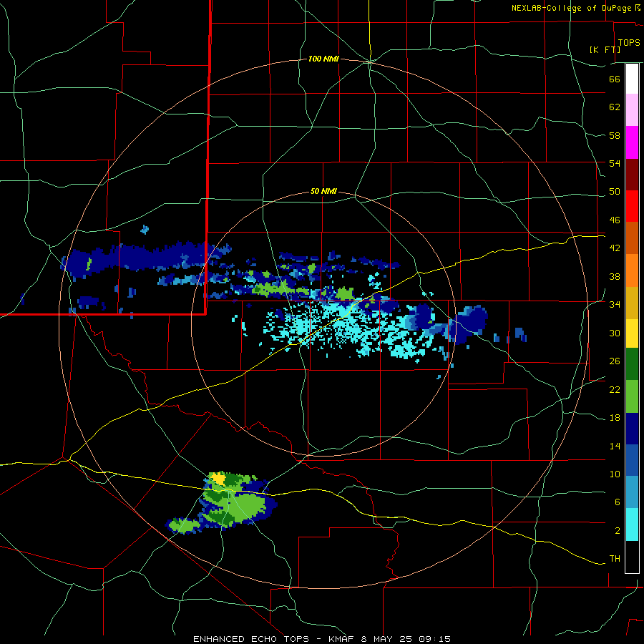Click the yellow echo core in southern storm
Screen dimensions: 644x644
218,479
